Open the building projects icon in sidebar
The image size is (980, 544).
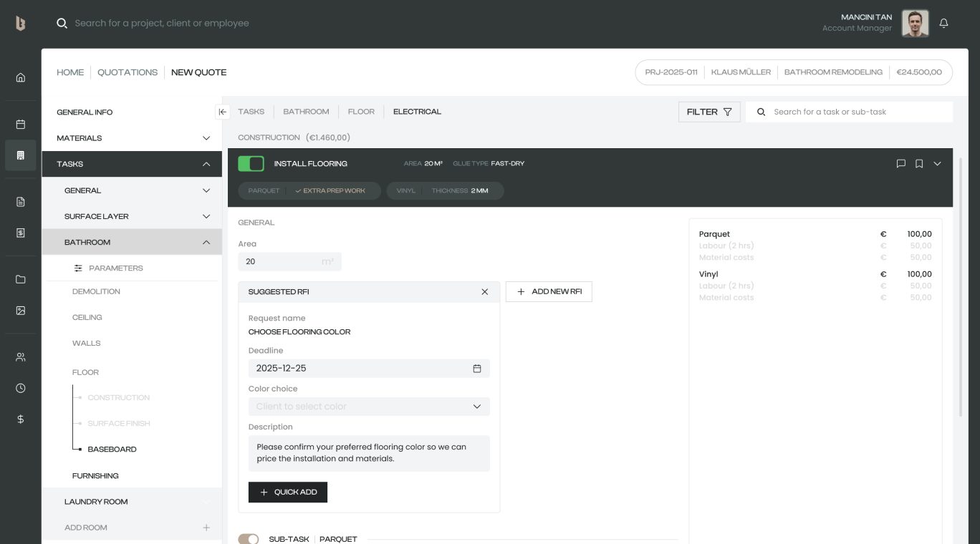click(x=20, y=155)
